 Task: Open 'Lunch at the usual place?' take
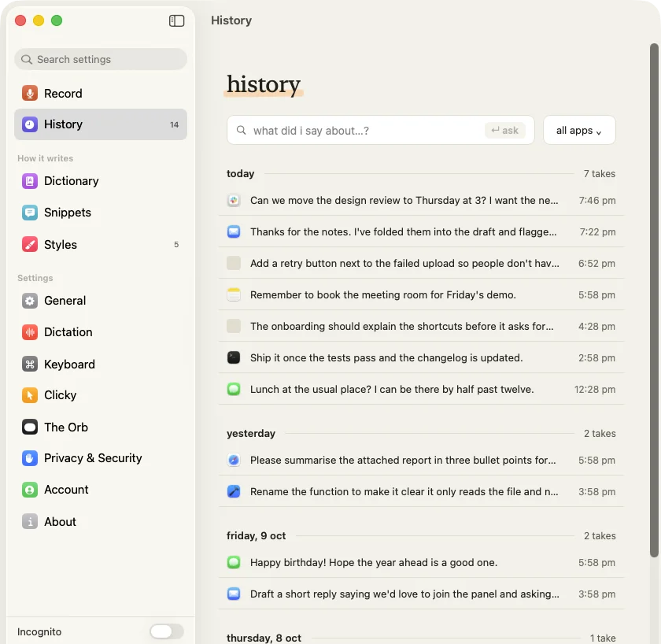(x=421, y=389)
